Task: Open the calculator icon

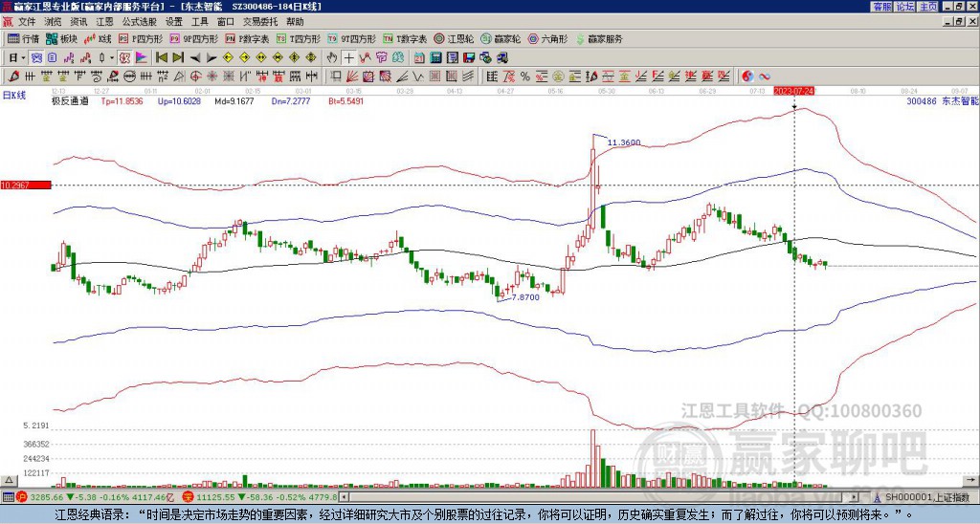Action: point(436,58)
